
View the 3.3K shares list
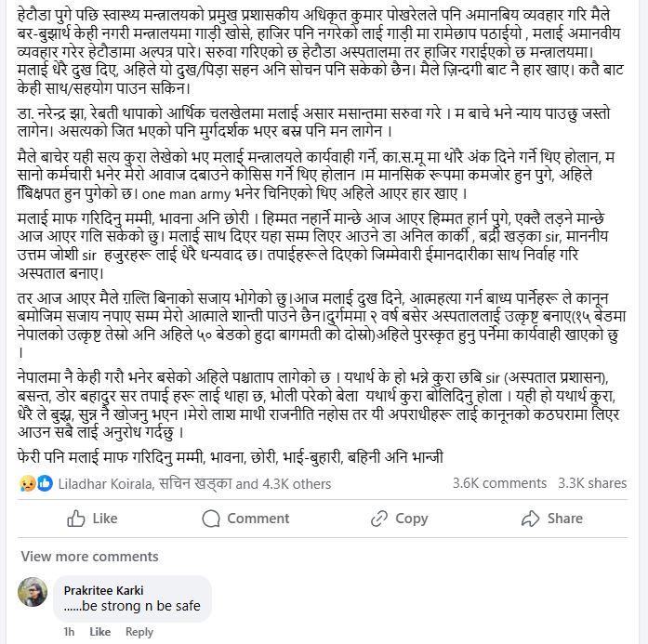point(592,483)
